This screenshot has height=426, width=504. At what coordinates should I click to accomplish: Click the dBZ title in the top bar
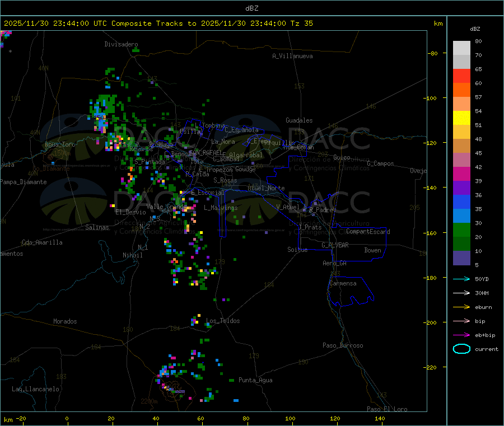(251, 8)
